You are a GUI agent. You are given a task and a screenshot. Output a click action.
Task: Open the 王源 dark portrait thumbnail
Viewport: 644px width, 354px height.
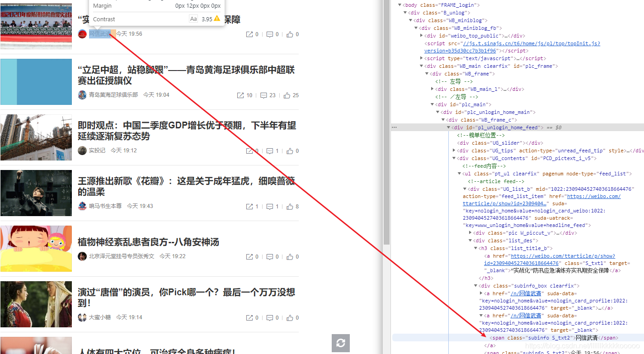coord(36,193)
